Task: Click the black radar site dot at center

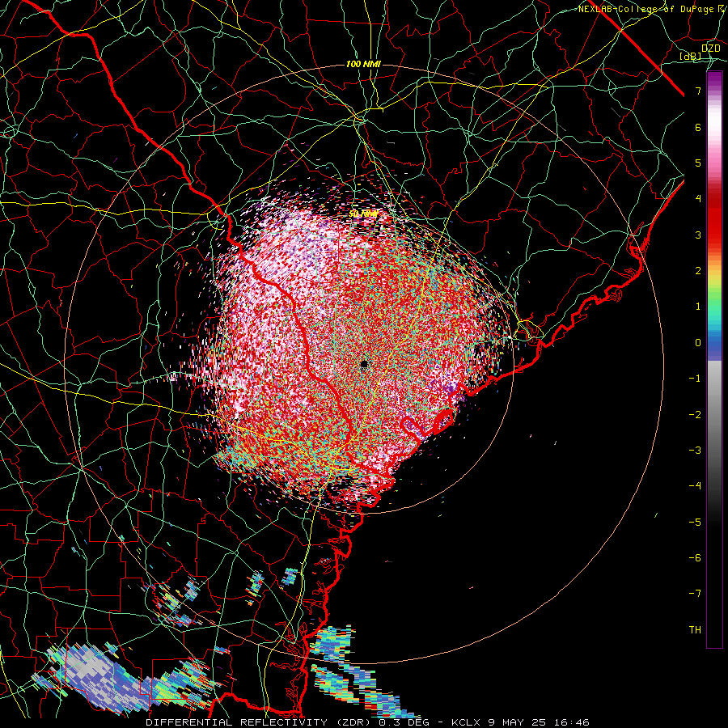Action: point(364,364)
